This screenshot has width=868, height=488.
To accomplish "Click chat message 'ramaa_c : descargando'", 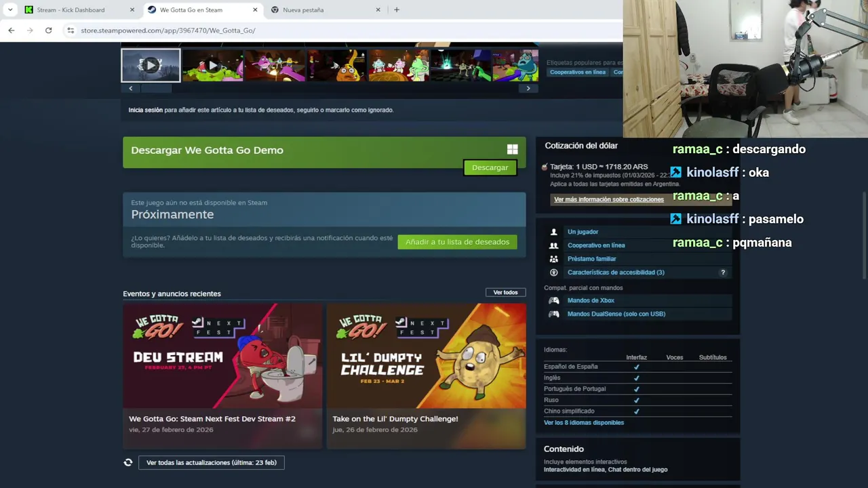I will (739, 149).
